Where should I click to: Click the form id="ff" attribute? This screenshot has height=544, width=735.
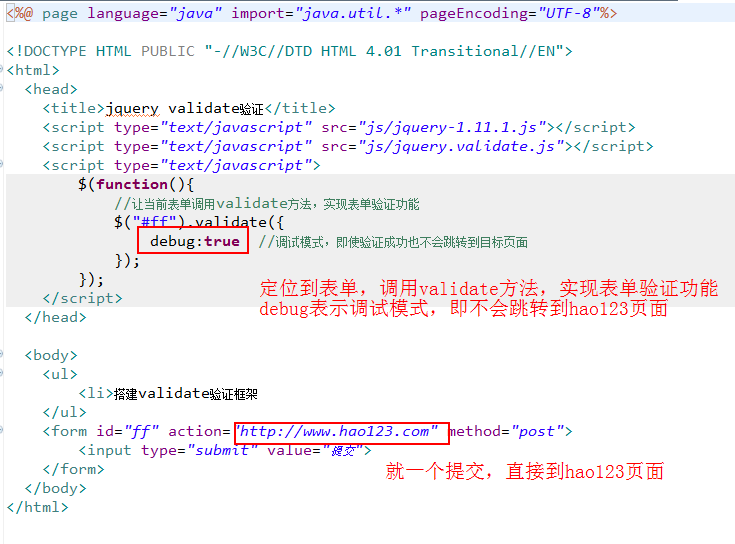click(x=128, y=431)
